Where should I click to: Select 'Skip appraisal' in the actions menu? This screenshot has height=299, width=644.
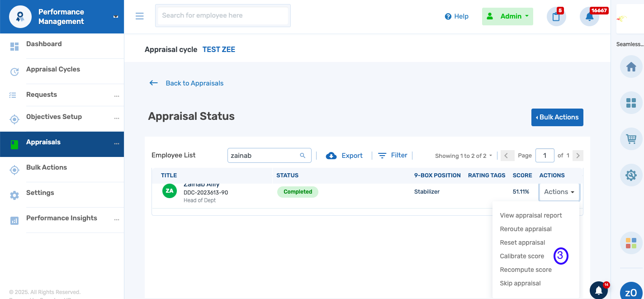(x=520, y=283)
